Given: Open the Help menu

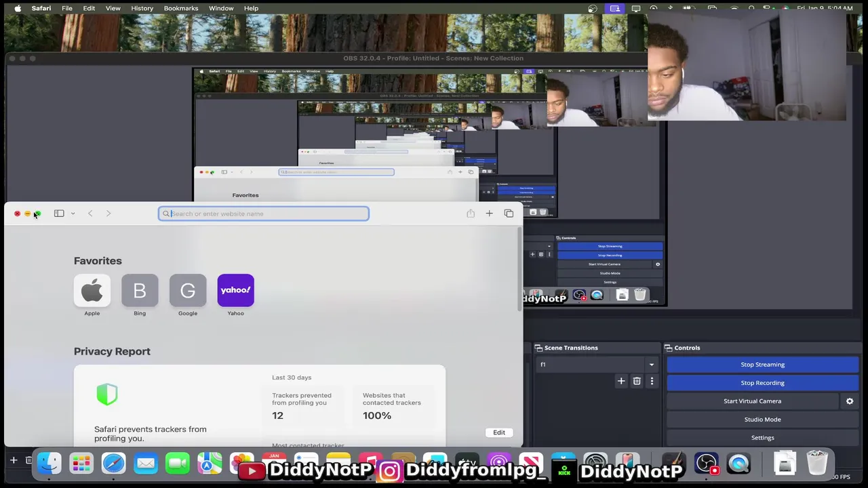Looking at the screenshot, I should click(251, 8).
